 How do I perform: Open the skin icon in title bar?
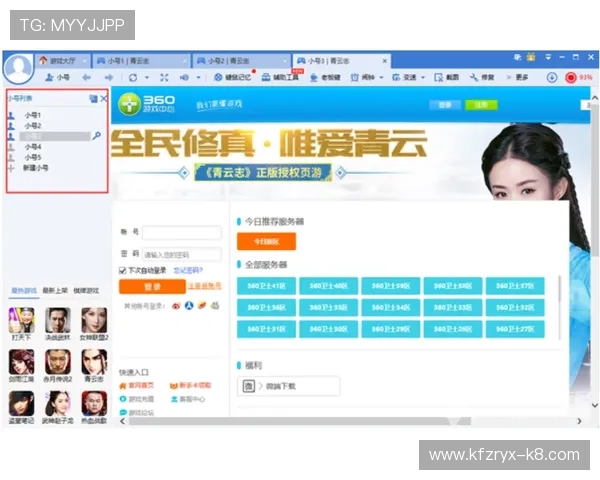coord(518,57)
